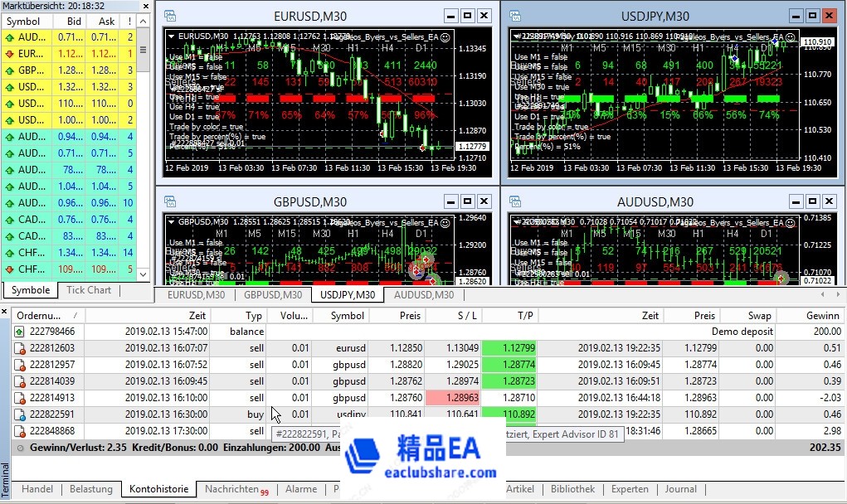Open the Bibliothek terminal tab
847x504 pixels.
pyautogui.click(x=572, y=489)
